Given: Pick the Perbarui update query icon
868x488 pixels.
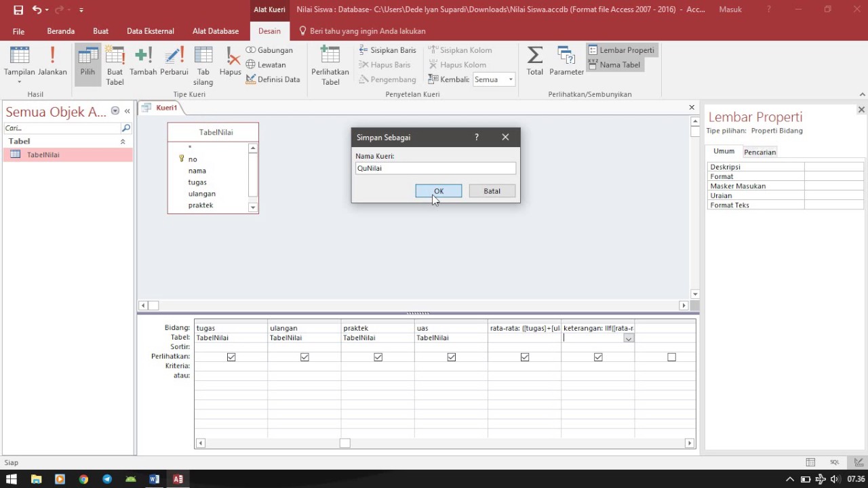Looking at the screenshot, I should pyautogui.click(x=174, y=62).
